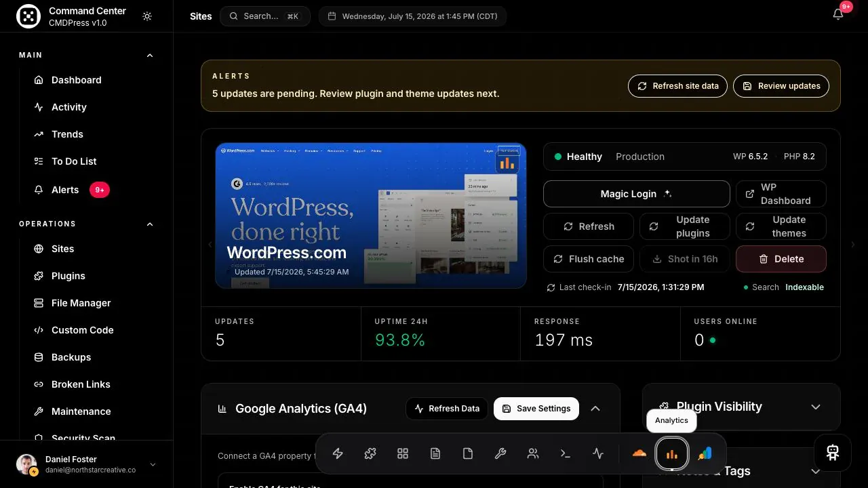Click the Updates count 5
Image resolution: width=868 pixels, height=488 pixels.
pyautogui.click(x=220, y=340)
